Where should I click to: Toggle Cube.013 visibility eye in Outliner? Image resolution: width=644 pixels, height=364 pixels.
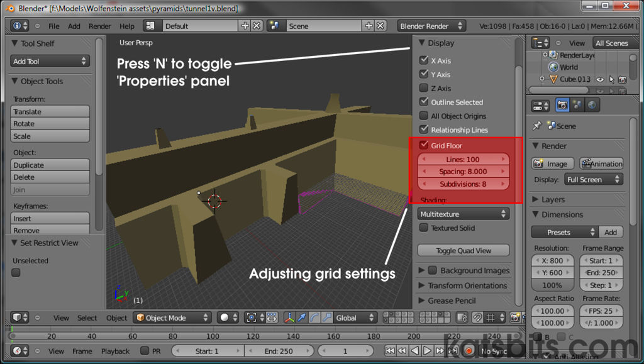(x=601, y=80)
